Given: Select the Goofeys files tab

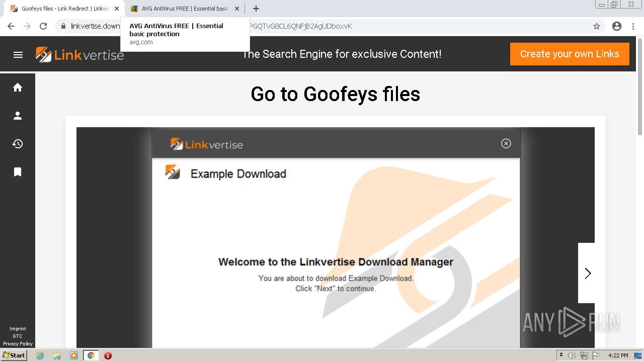Looking at the screenshot, I should click(x=64, y=9).
